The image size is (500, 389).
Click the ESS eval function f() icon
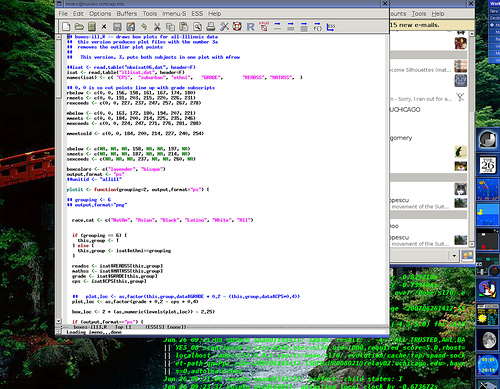tap(317, 27)
